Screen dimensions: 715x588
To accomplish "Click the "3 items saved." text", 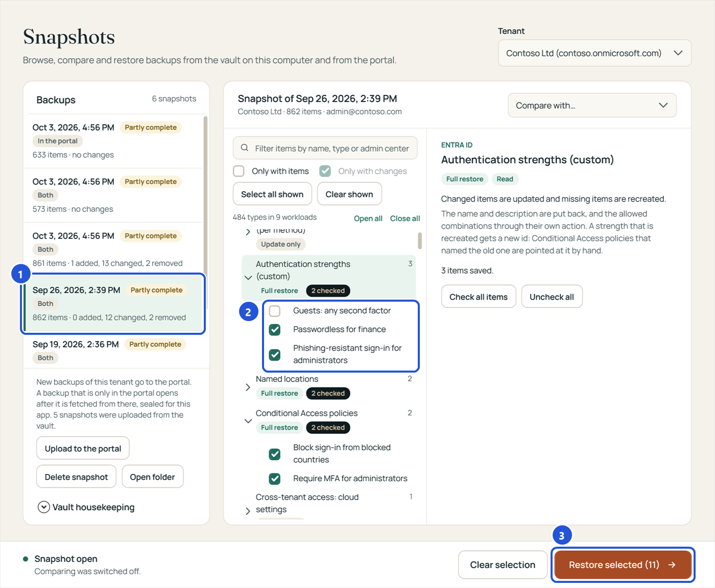I will pyautogui.click(x=467, y=271).
